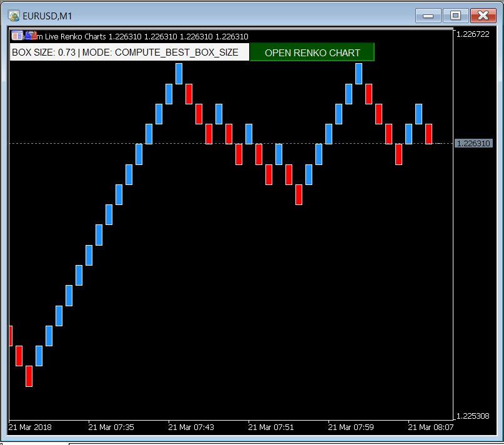Click the 21 Mar 07:35 time label
Image resolution: width=504 pixels, height=445 pixels.
click(x=111, y=427)
